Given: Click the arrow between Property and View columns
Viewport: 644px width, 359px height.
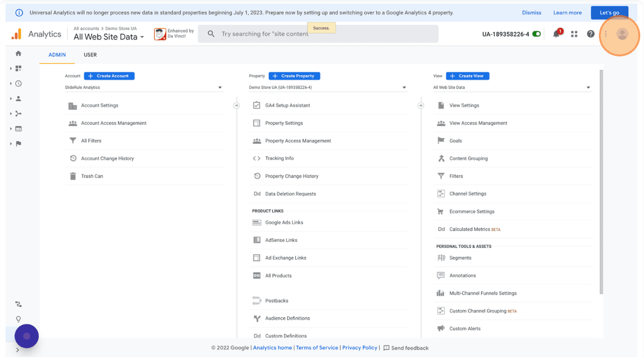Looking at the screenshot, I should (421, 106).
